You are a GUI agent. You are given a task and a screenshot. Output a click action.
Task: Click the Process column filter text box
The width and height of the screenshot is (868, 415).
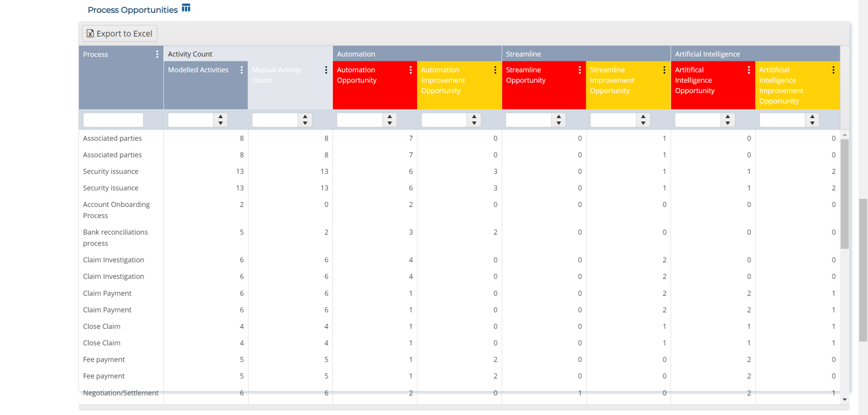pos(113,120)
